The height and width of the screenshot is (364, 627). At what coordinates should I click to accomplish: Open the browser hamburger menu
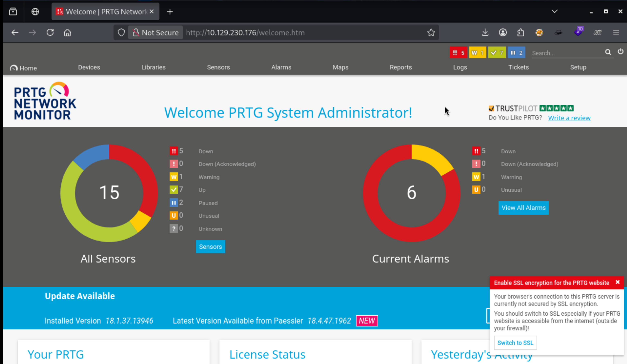pyautogui.click(x=616, y=32)
